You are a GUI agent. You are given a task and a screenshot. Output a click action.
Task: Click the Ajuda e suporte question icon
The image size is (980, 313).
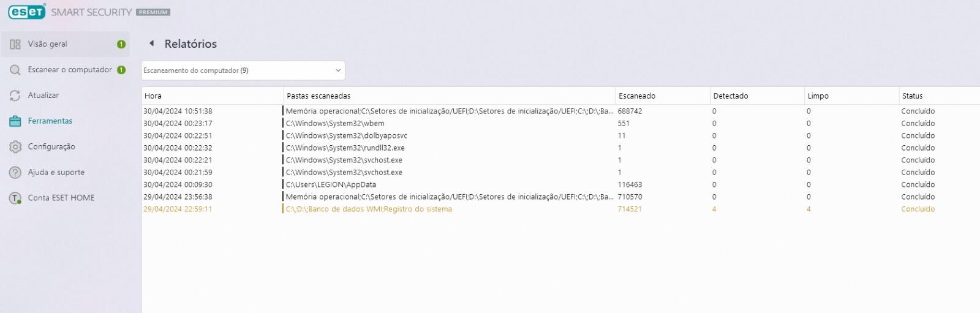point(15,173)
